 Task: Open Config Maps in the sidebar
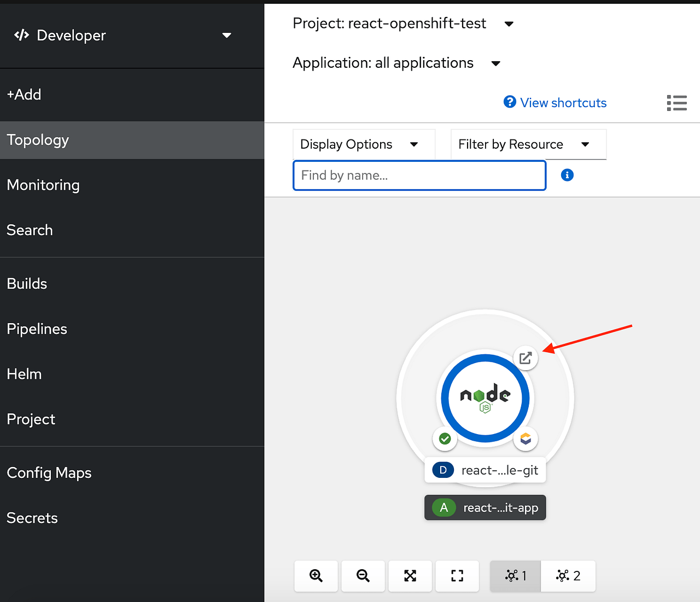[x=132, y=473]
